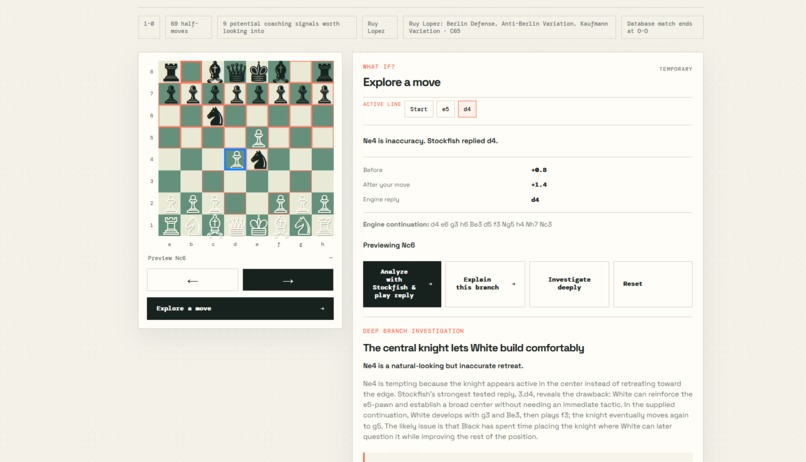Step back with the left arrow button
The width and height of the screenshot is (806, 462).
(x=192, y=280)
